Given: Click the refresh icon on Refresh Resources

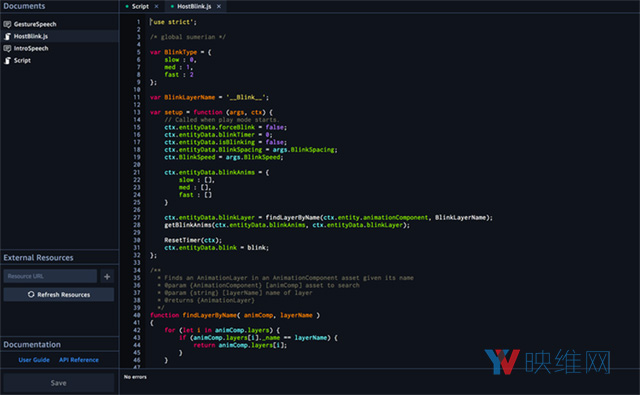Looking at the screenshot, I should (31, 294).
